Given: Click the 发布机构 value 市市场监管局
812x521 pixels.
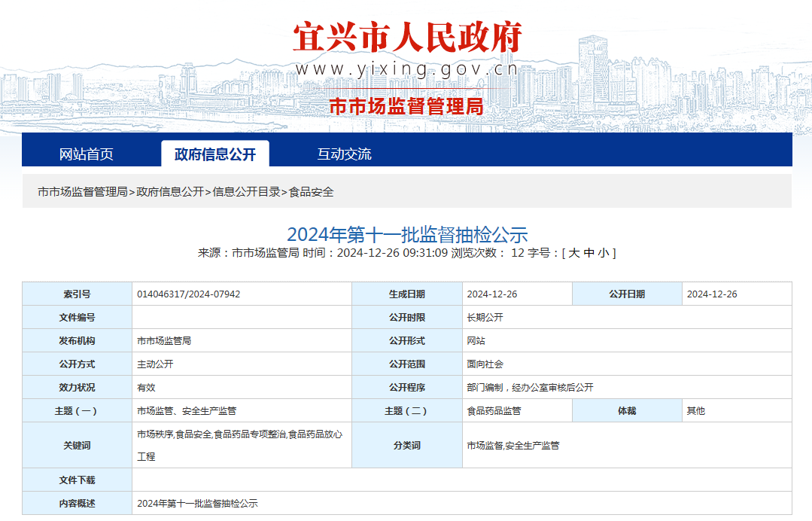Looking at the screenshot, I should coord(164,341).
